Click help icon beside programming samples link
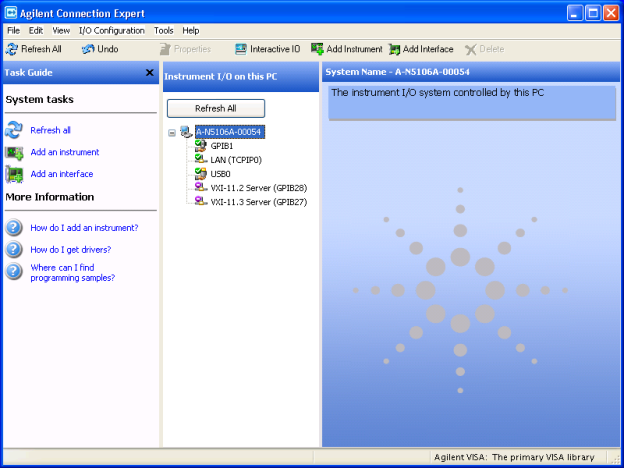This screenshot has height=468, width=624. pyautogui.click(x=14, y=271)
